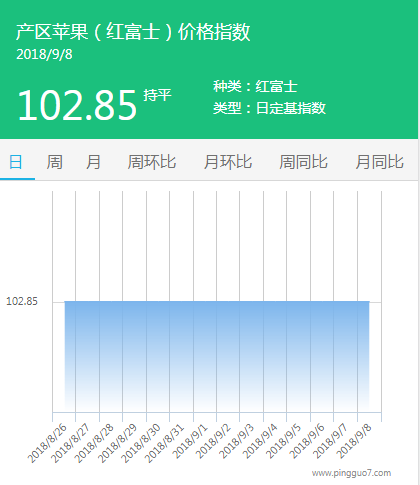Click the x-axis label 2018/8/30
Image resolution: width=420 pixels, height=485 pixels.
(141, 443)
